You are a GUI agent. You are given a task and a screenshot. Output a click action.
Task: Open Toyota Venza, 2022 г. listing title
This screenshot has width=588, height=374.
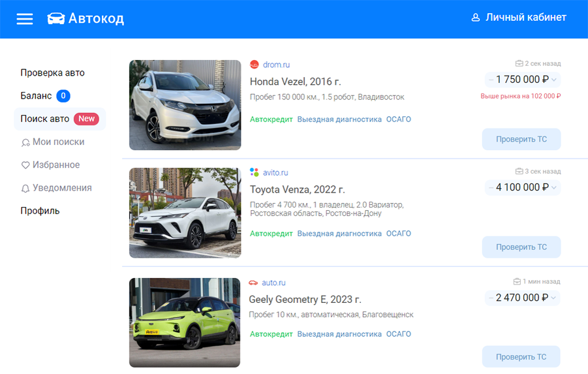[x=298, y=189]
